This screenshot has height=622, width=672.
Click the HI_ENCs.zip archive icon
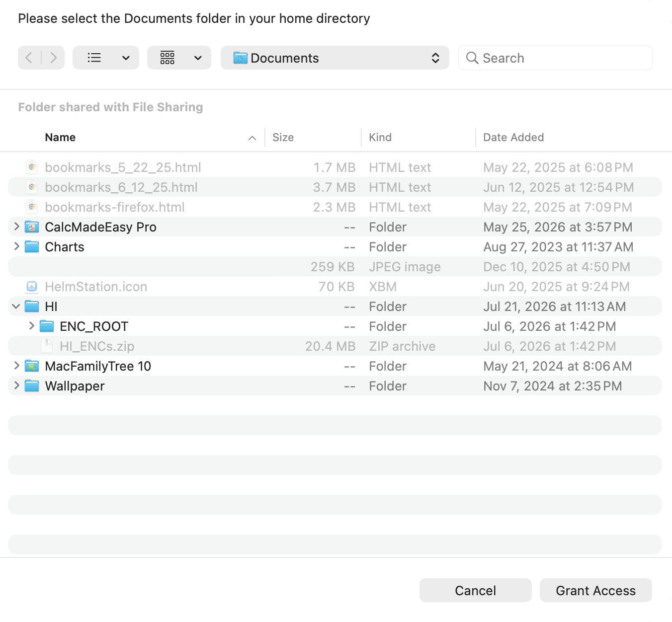pyautogui.click(x=47, y=346)
